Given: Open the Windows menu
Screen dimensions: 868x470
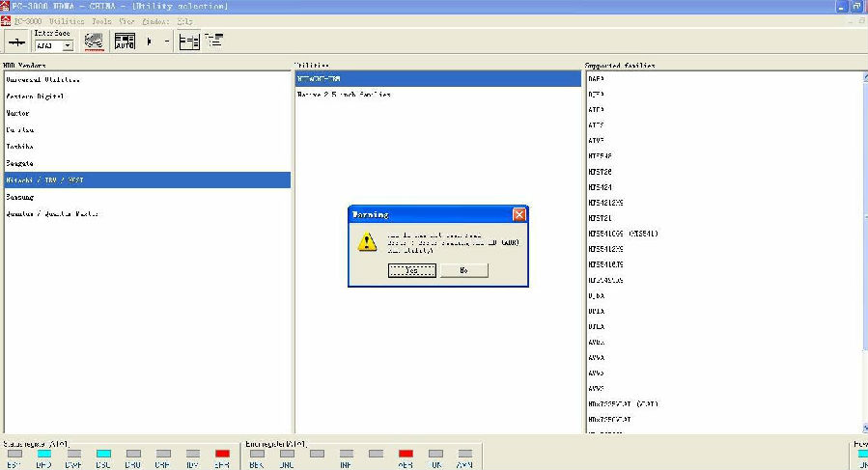Looking at the screenshot, I should click(155, 21).
